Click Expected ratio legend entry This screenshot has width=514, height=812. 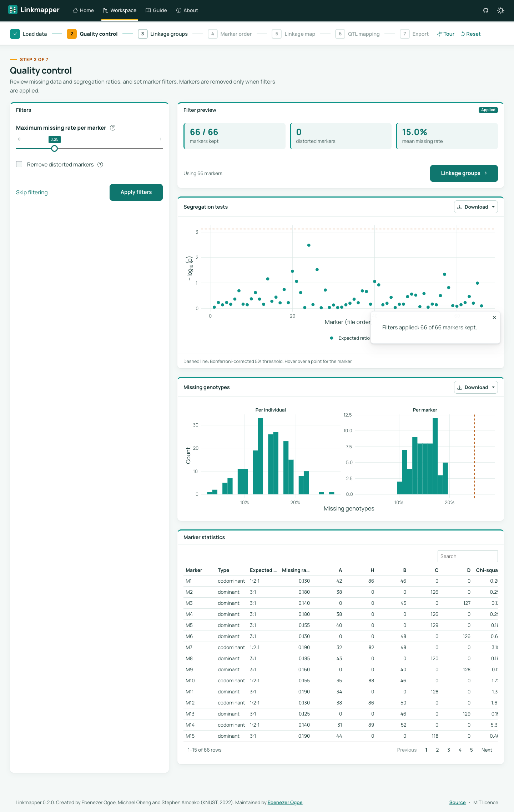tap(350, 338)
